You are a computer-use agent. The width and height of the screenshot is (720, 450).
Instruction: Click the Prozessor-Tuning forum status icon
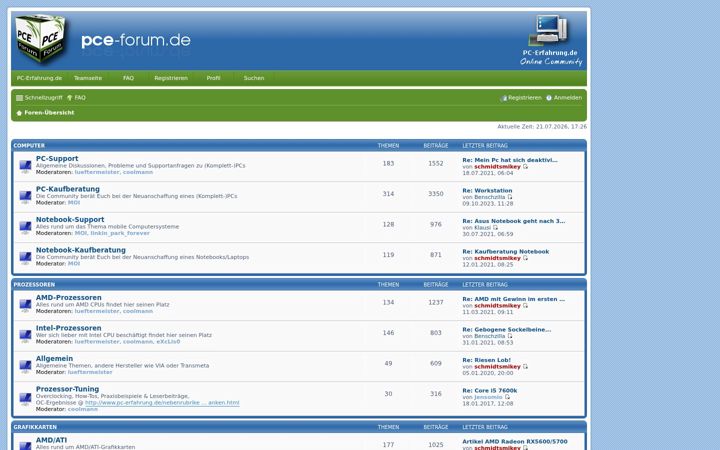(x=25, y=398)
